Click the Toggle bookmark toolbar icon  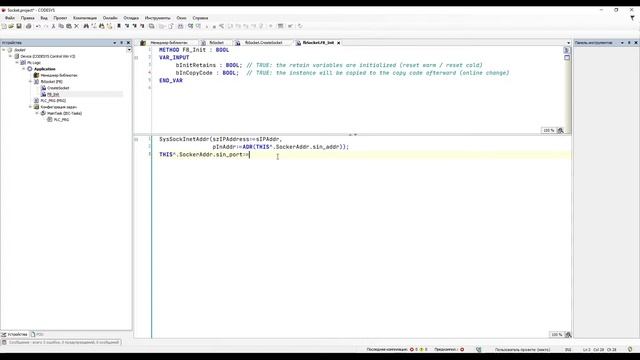point(119,26)
